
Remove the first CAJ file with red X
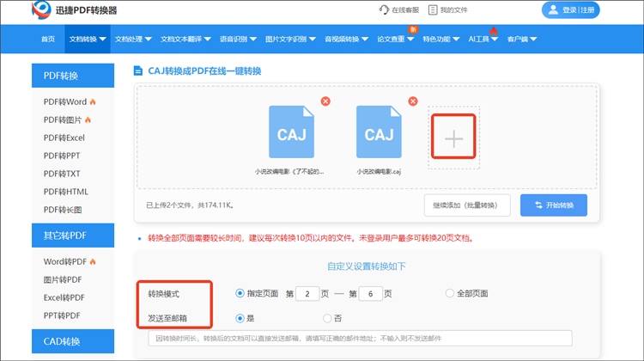(x=325, y=101)
